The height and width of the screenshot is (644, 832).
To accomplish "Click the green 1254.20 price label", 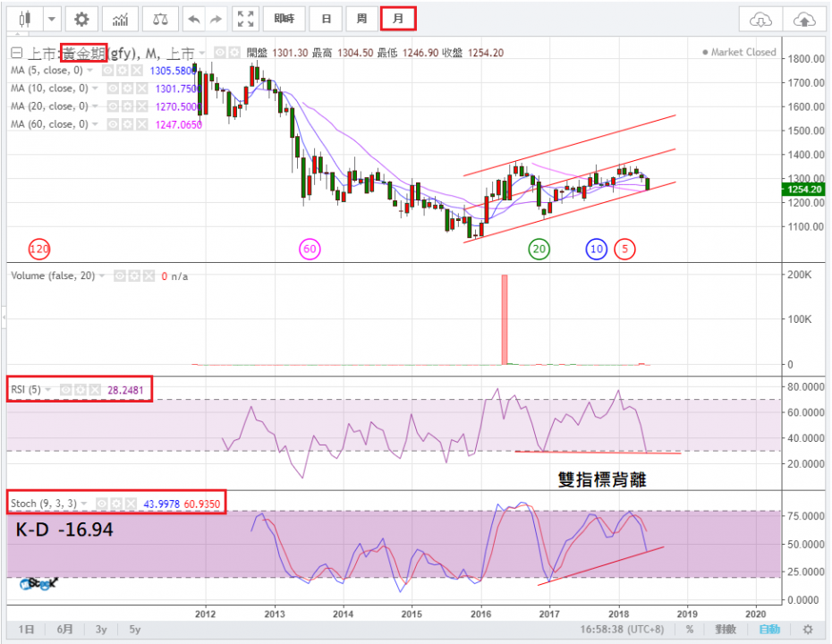I will 803,190.
